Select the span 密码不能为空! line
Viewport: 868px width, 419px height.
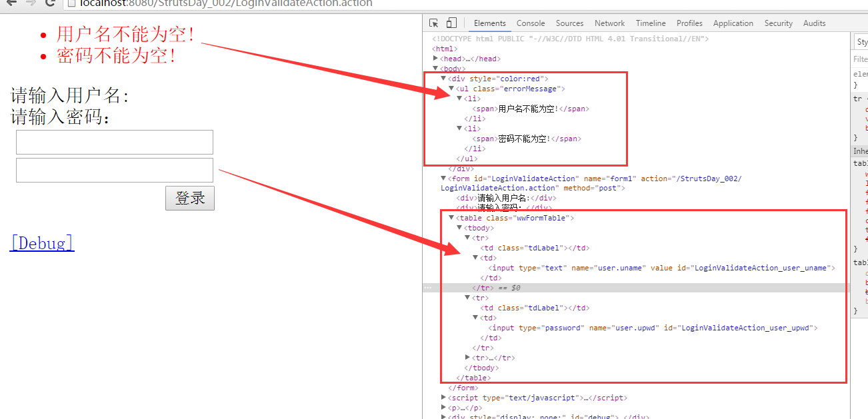[x=527, y=139]
